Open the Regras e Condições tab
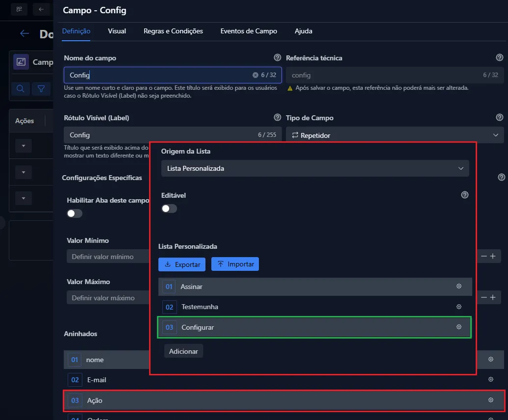The height and width of the screenshot is (420, 508). 173,31
